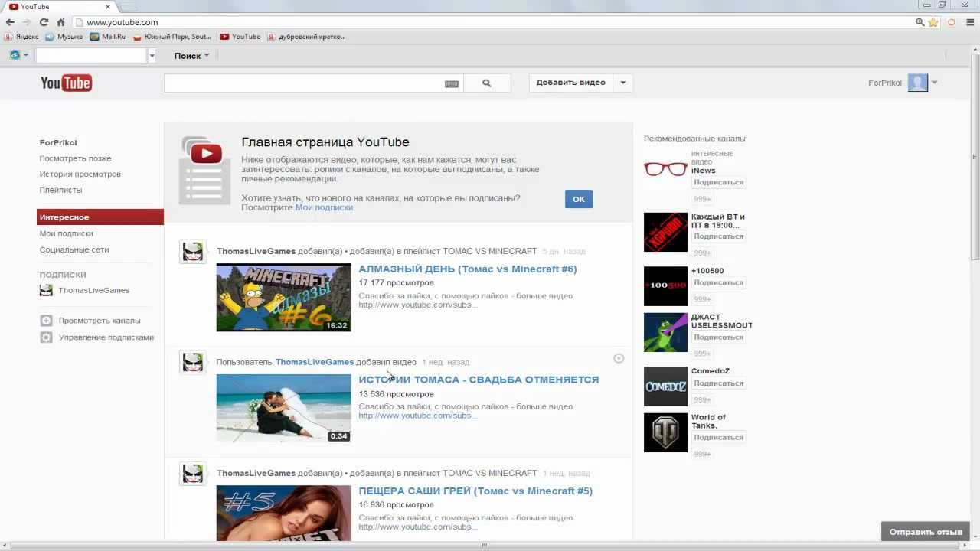980x551 pixels.
Task: Open dropdown arrow next to Добавить видео
Action: click(x=622, y=83)
